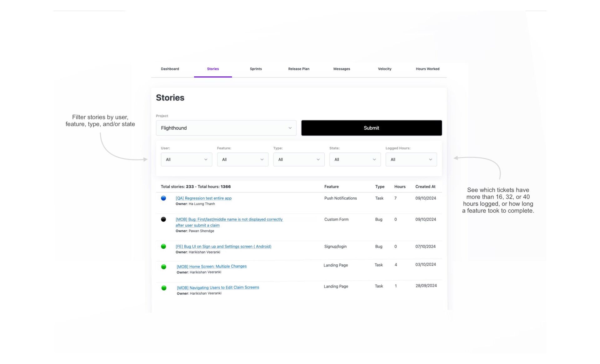Click green status dot of Home Screen story

[163, 267]
